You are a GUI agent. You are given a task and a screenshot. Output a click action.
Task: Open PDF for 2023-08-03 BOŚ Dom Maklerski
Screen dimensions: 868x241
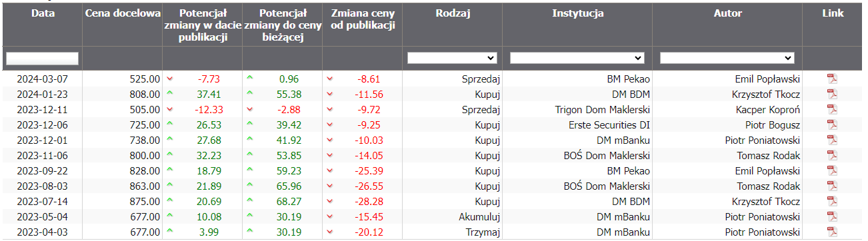click(x=832, y=186)
